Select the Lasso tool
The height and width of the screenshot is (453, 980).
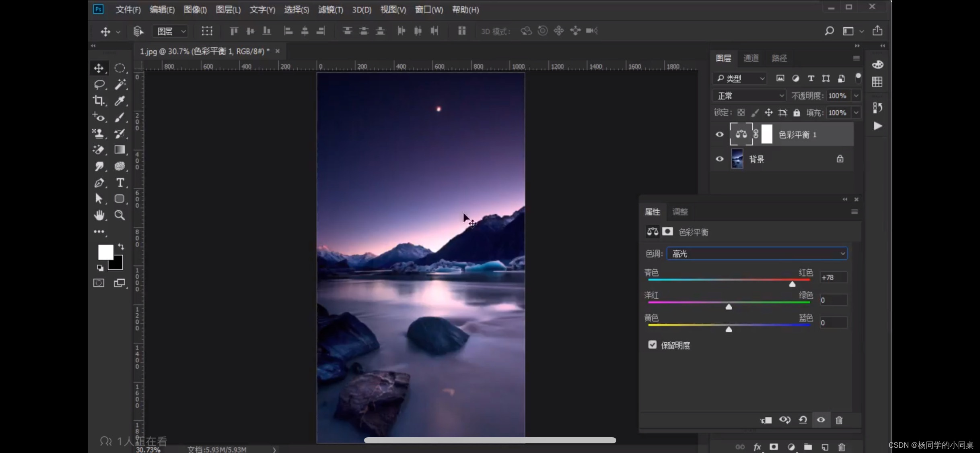pyautogui.click(x=99, y=84)
